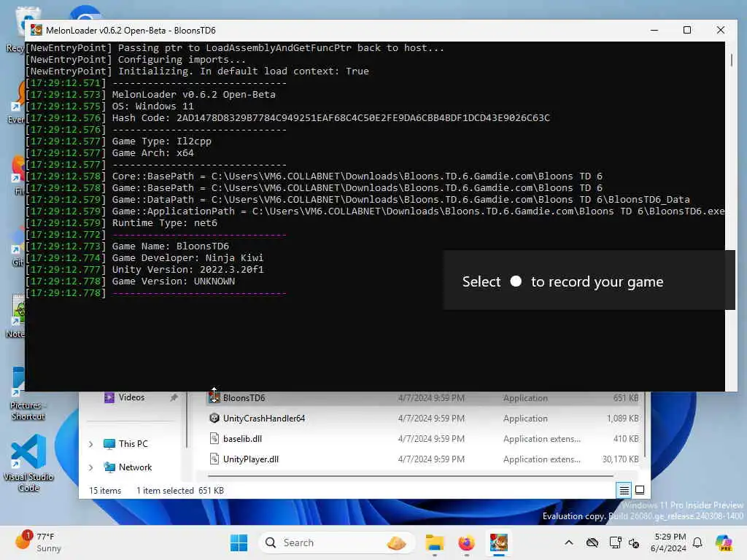
Task: Click the MelonLoader title bar app icon
Action: coord(36,30)
